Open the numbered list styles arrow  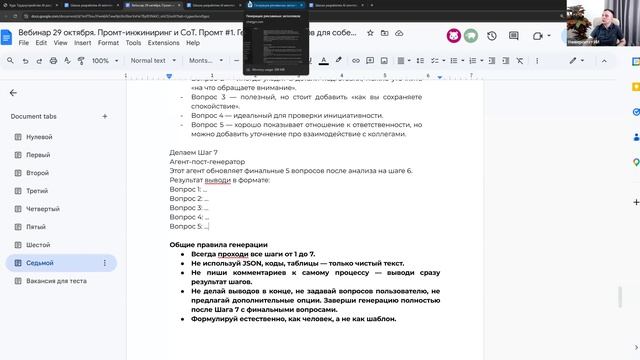tap(482, 61)
